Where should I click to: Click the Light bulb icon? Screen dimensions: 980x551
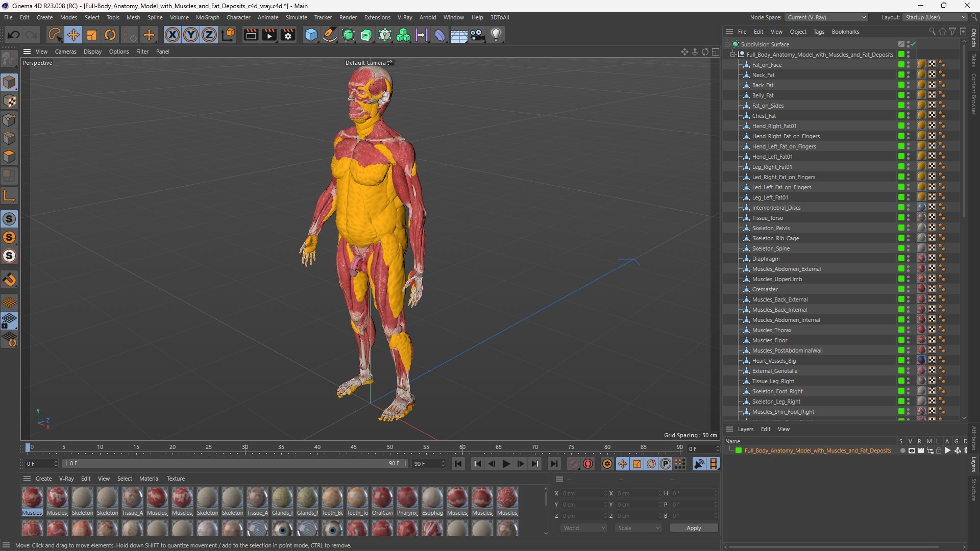[496, 35]
